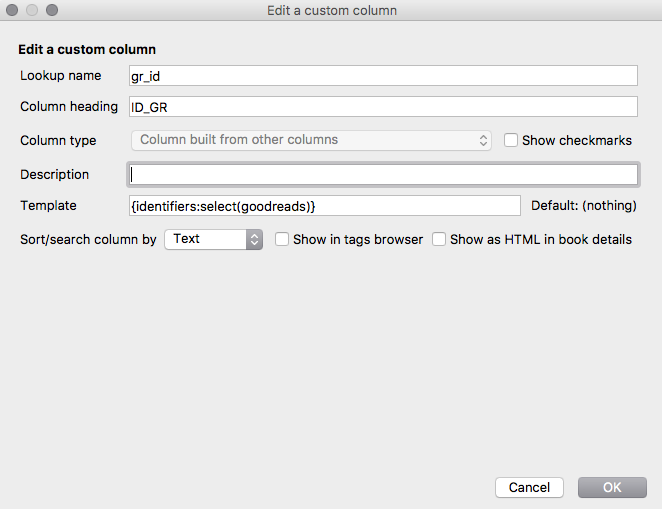Click into the Lookup name field
Image resolution: width=662 pixels, height=509 pixels.
click(383, 76)
